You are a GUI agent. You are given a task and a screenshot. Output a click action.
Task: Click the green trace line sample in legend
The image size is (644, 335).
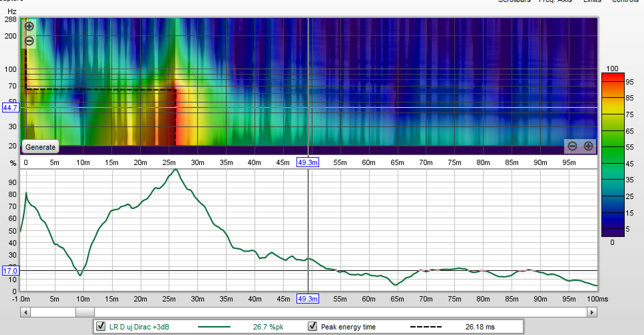point(214,327)
